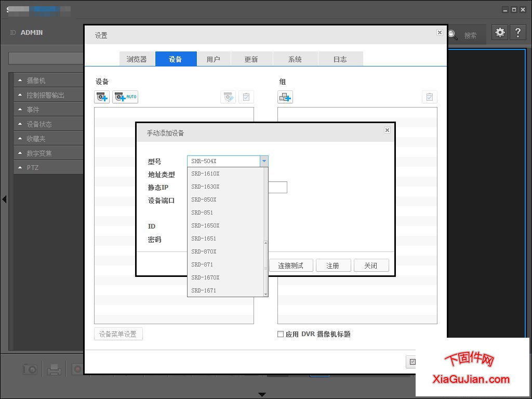Click the group list checklist icon
The height and width of the screenshot is (399, 532).
point(430,97)
